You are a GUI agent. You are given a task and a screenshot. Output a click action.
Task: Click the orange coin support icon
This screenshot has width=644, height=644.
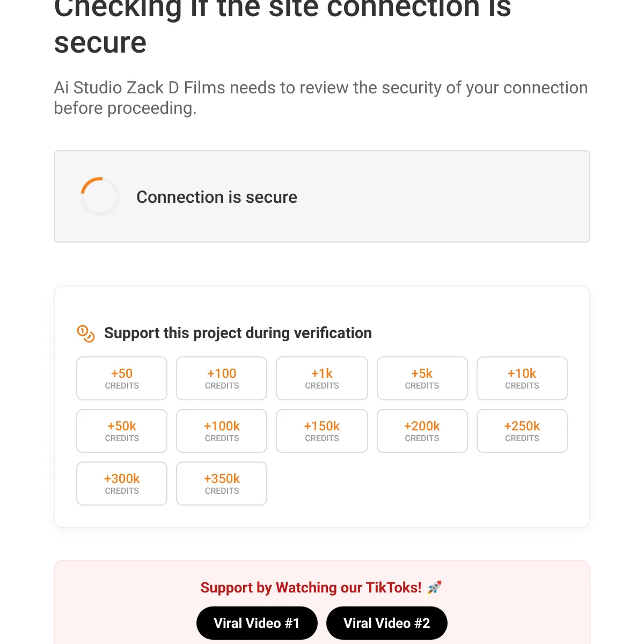[85, 334]
